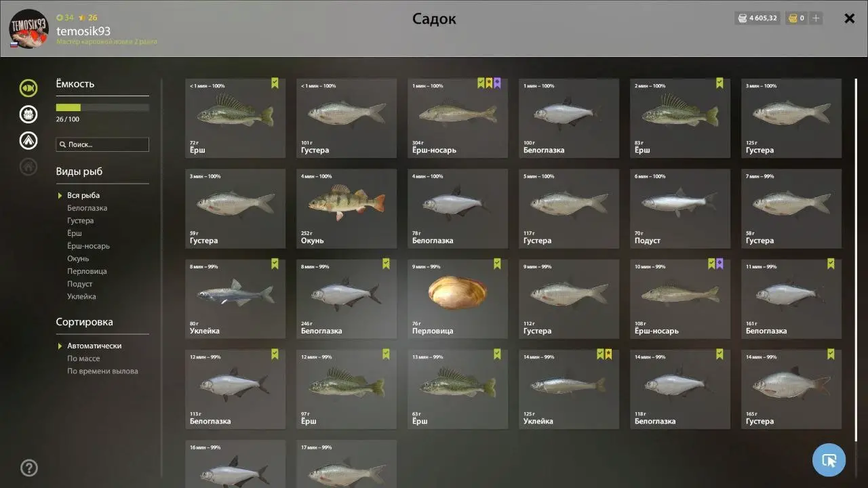Sort by 'По массе'
Viewport: 868px width, 488px height.
83,359
